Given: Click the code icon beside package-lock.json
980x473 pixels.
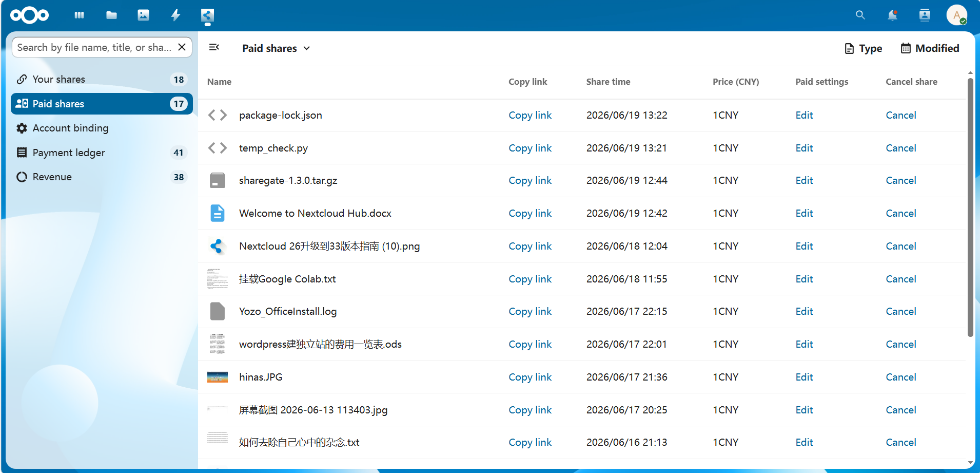Looking at the screenshot, I should [218, 115].
